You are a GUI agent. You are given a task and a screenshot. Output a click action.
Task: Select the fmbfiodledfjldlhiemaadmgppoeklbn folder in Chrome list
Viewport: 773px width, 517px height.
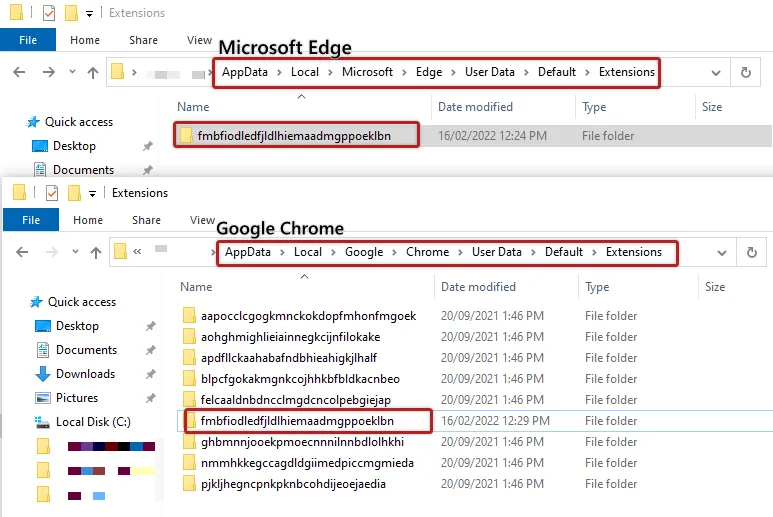297,421
